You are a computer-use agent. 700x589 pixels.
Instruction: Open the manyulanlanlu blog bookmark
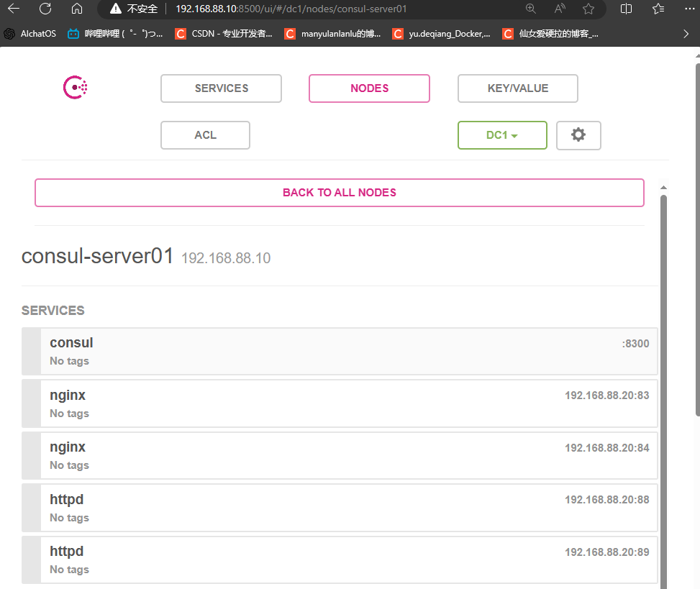point(332,34)
